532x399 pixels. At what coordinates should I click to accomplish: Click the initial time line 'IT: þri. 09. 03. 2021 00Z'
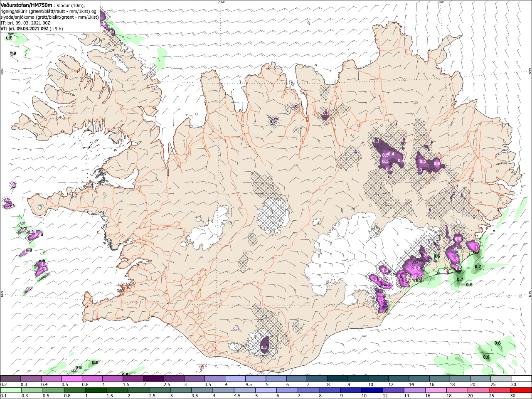click(x=25, y=23)
